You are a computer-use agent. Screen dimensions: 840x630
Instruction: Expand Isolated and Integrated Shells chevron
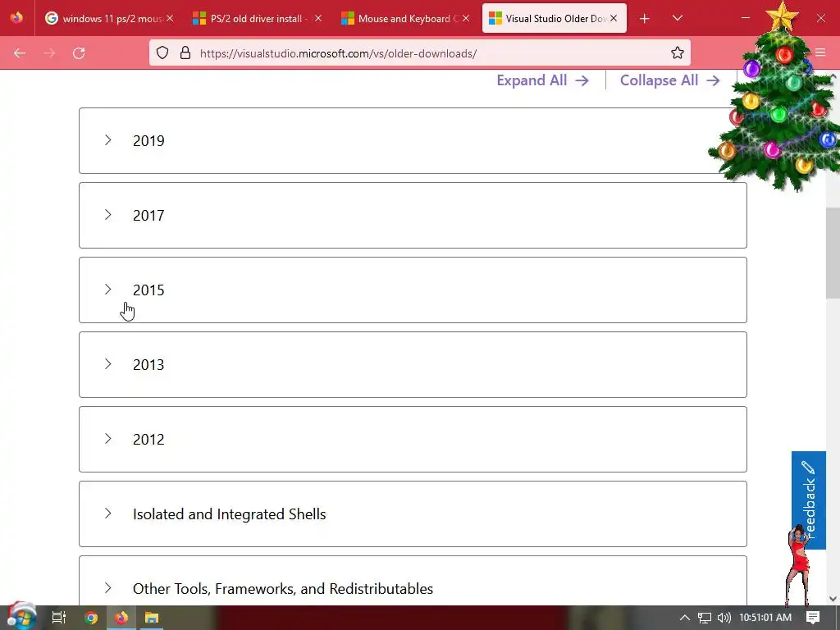(107, 514)
